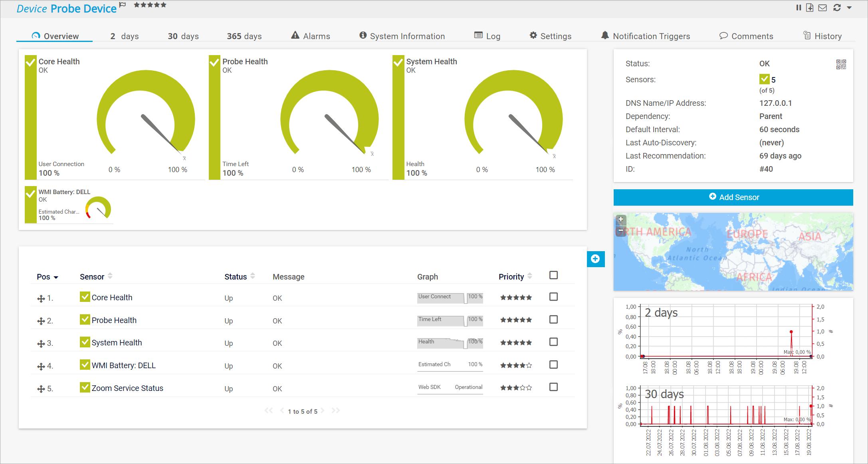Click WMI Battery priority stars
The width and height of the screenshot is (868, 464).
point(516,365)
